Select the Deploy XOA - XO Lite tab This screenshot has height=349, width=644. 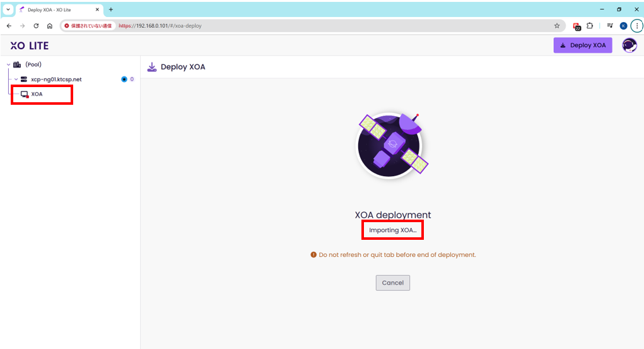tap(57, 9)
